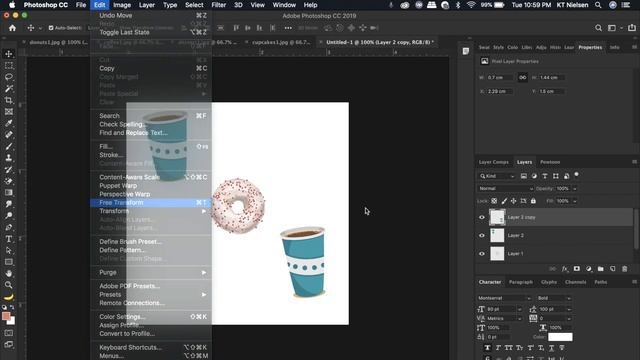
Task: Choose Undo Move in Edit menu
Action: tap(151, 16)
